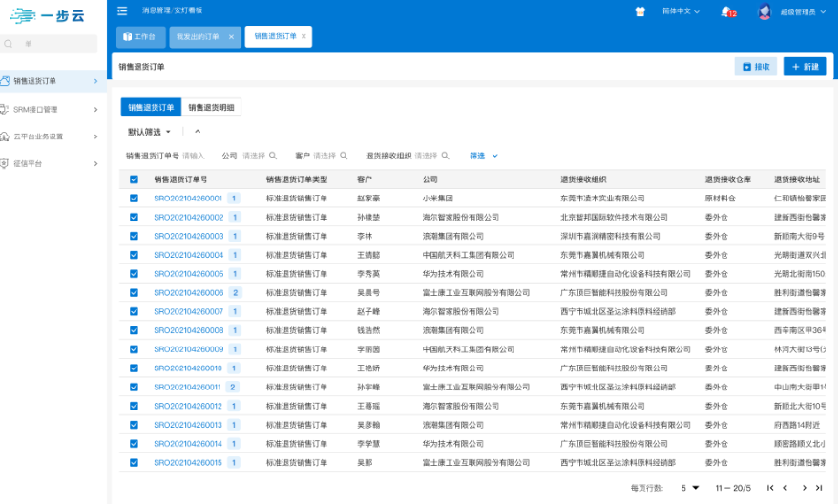This screenshot has width=840, height=504.
Task: Click 退货接收仓库 column header
Action: pos(727,179)
